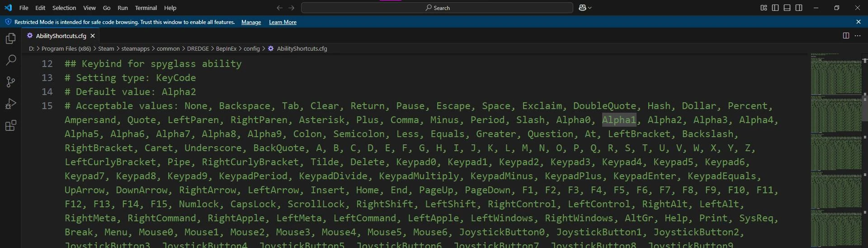Open the common breadcrumb segment
This screenshot has height=248, width=868.
(168, 48)
